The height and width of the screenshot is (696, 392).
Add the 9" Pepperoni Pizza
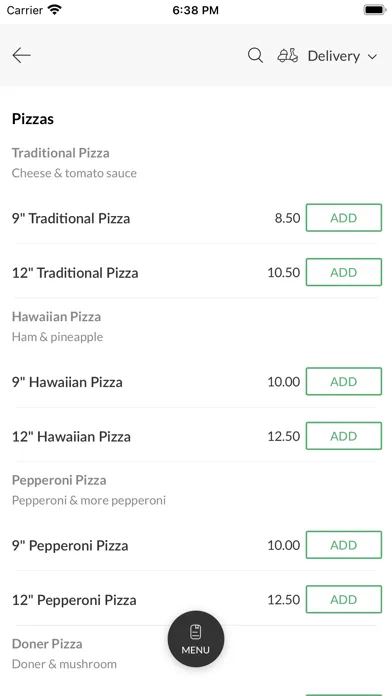344,545
